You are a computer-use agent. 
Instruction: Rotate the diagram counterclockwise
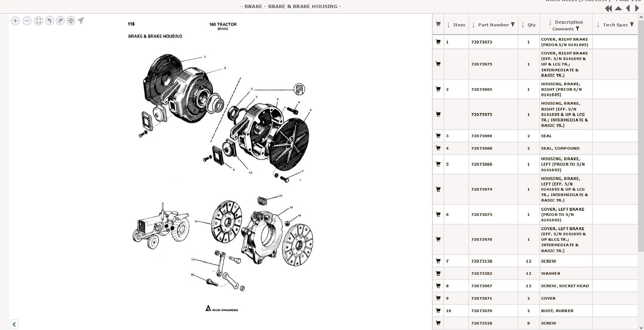(50, 21)
